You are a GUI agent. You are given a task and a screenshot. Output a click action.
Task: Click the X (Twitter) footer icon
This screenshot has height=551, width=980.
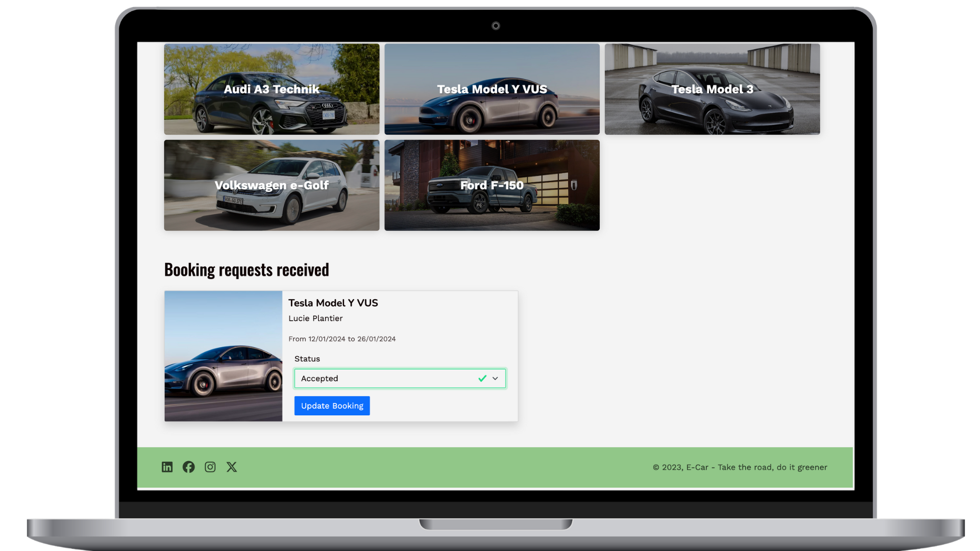pos(232,467)
